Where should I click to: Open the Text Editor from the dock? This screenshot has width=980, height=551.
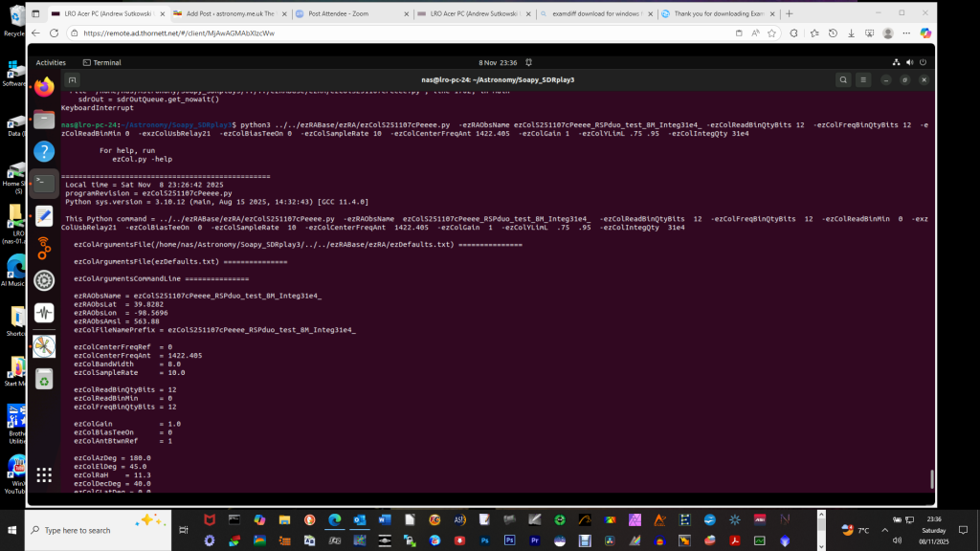pyautogui.click(x=44, y=216)
